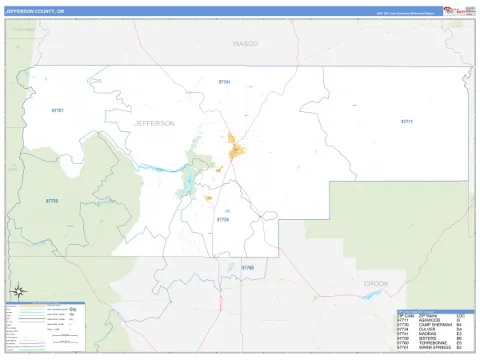Click MADRAS in the ZIP index table
The width and height of the screenshot is (480, 360).
click(x=427, y=334)
